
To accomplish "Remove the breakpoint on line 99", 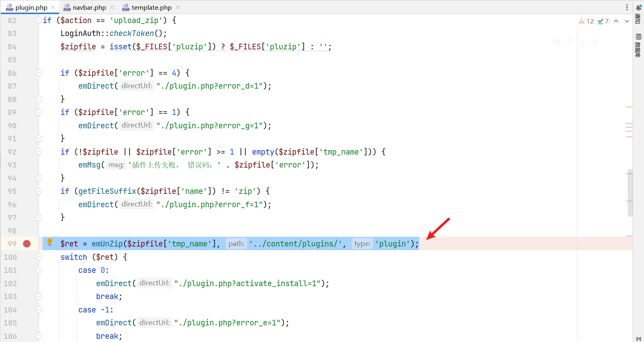I will pyautogui.click(x=27, y=244).
